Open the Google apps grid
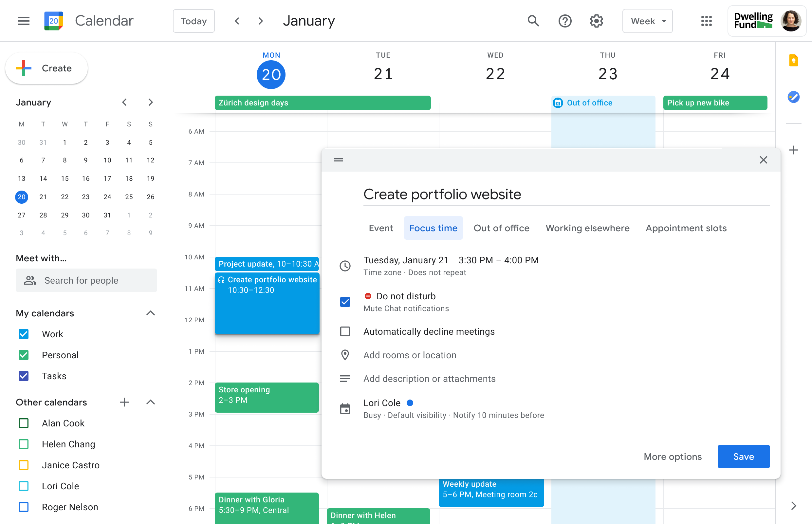The width and height of the screenshot is (812, 524). coord(707,21)
